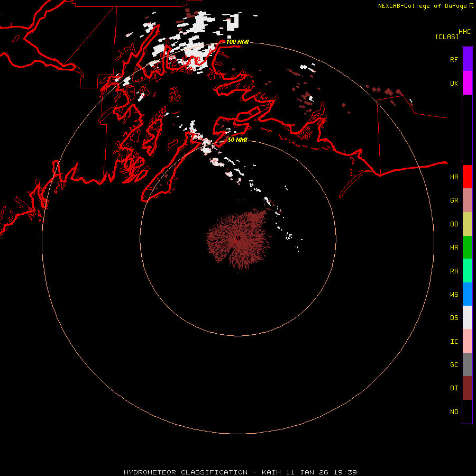476x476 pixels.
Task: Click the GR legend label
Action: 454,200
